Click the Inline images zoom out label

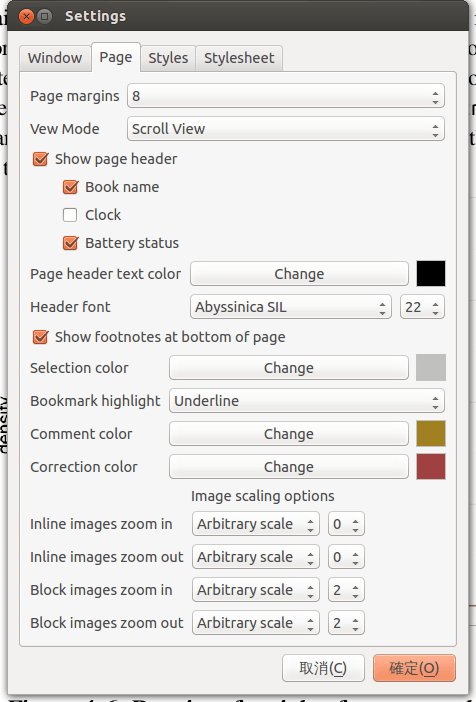click(107, 557)
